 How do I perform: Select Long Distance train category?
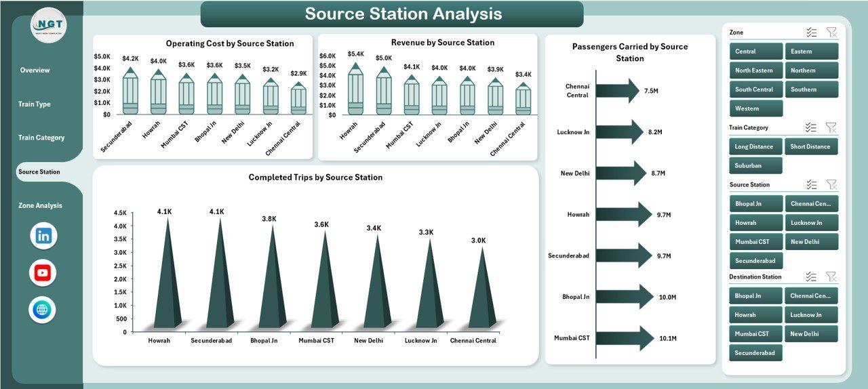click(755, 146)
